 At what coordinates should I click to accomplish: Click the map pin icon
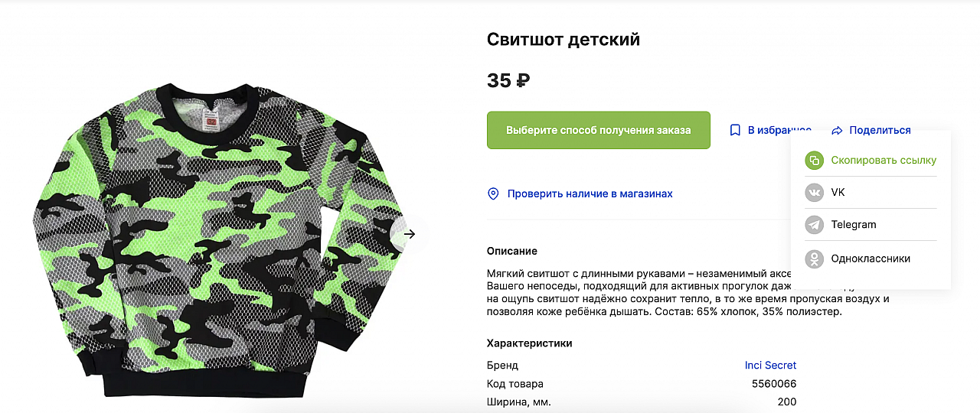coord(494,193)
